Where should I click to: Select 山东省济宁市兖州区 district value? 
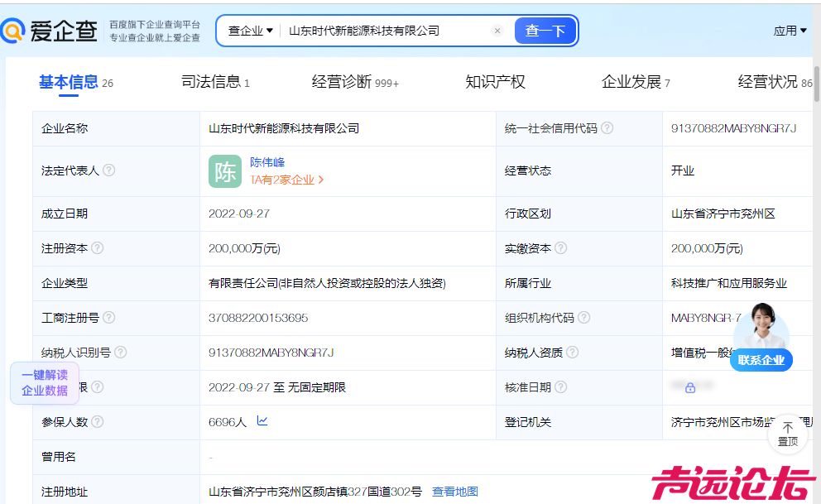723,214
